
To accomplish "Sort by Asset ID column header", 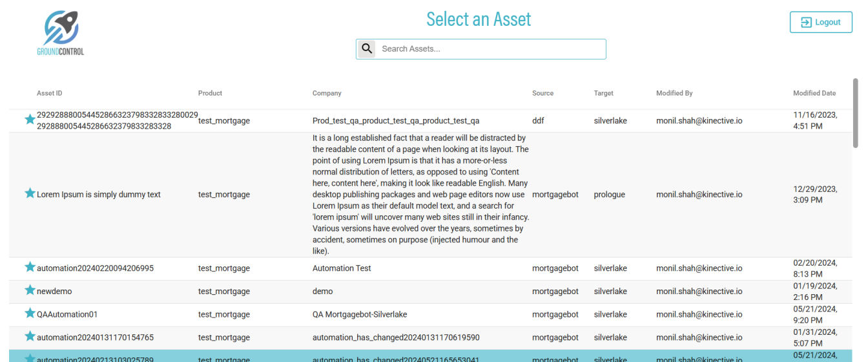I will 50,93.
